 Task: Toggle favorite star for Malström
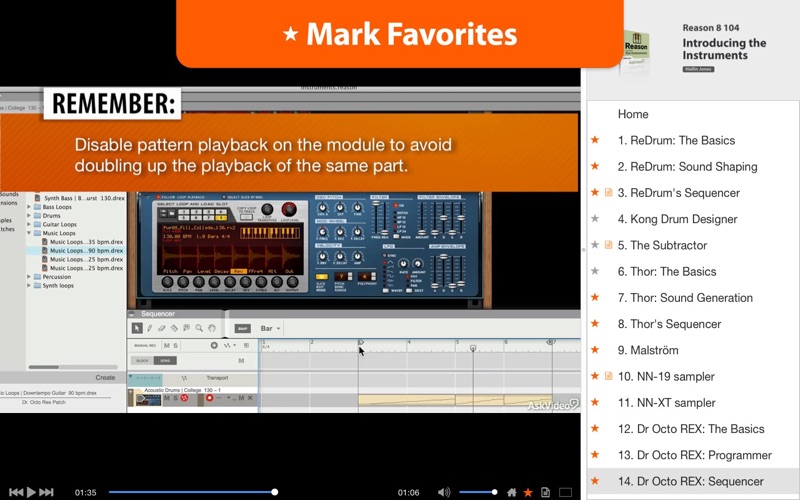point(595,349)
